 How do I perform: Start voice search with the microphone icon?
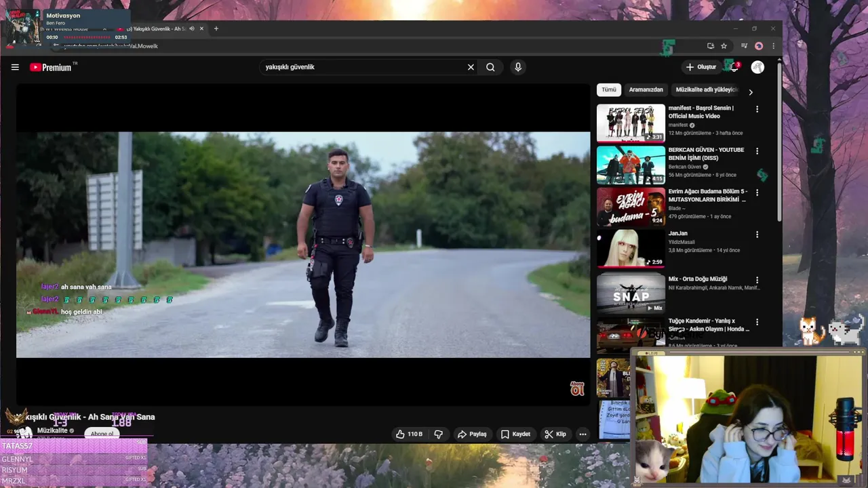[518, 67]
